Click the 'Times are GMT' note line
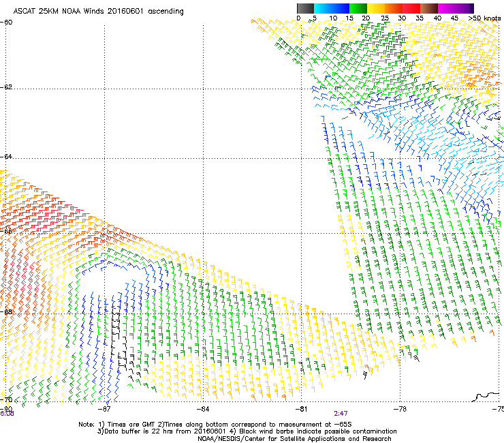 (215, 425)
